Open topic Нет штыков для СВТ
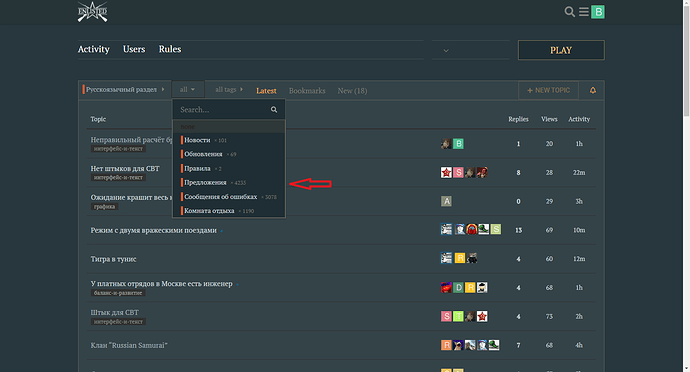The image size is (690, 372). pos(125,169)
